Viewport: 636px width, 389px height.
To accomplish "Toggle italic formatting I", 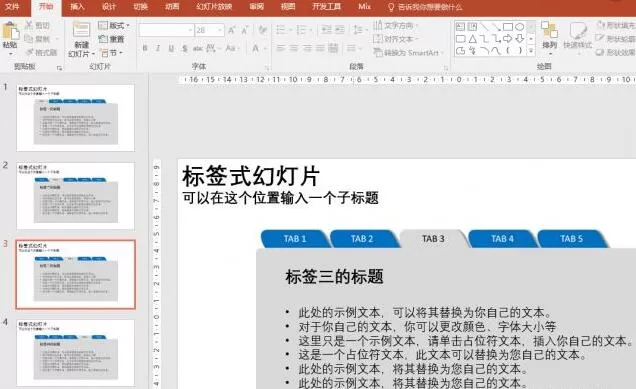I will pos(158,48).
